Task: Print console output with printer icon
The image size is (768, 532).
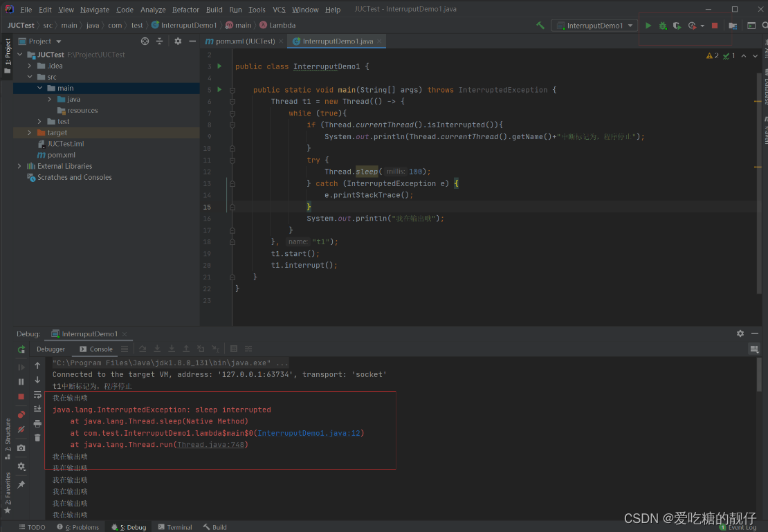Action: coord(37,423)
